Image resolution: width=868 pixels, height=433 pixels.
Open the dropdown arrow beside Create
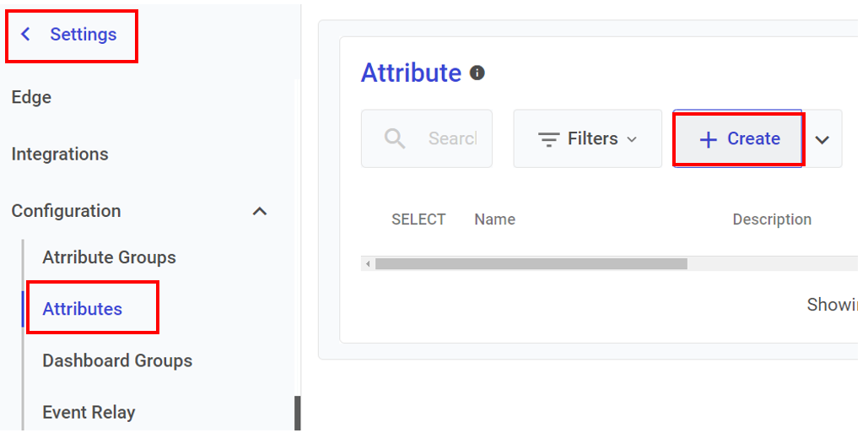[822, 139]
